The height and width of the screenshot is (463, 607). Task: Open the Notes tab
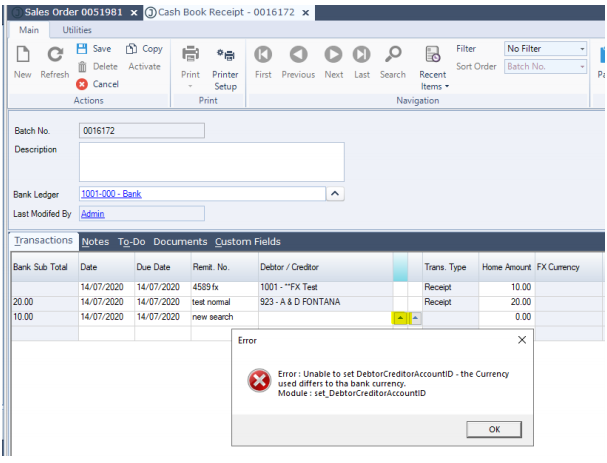(x=95, y=242)
